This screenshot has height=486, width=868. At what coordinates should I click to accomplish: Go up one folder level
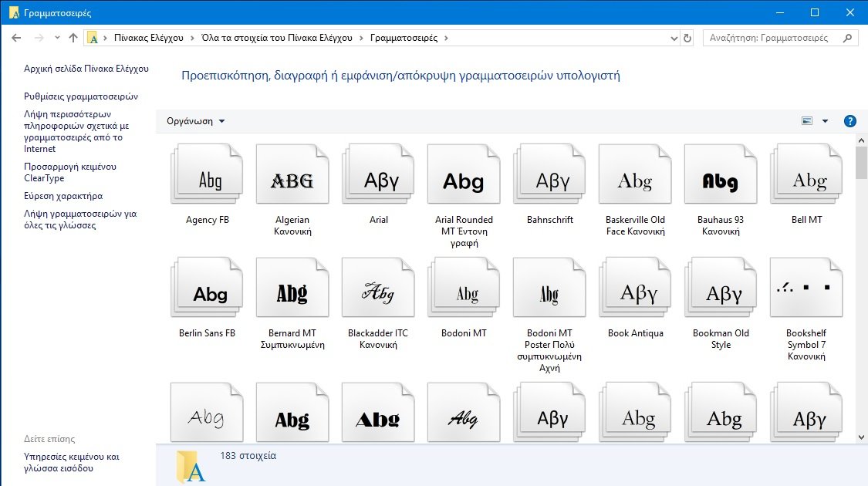[73, 38]
